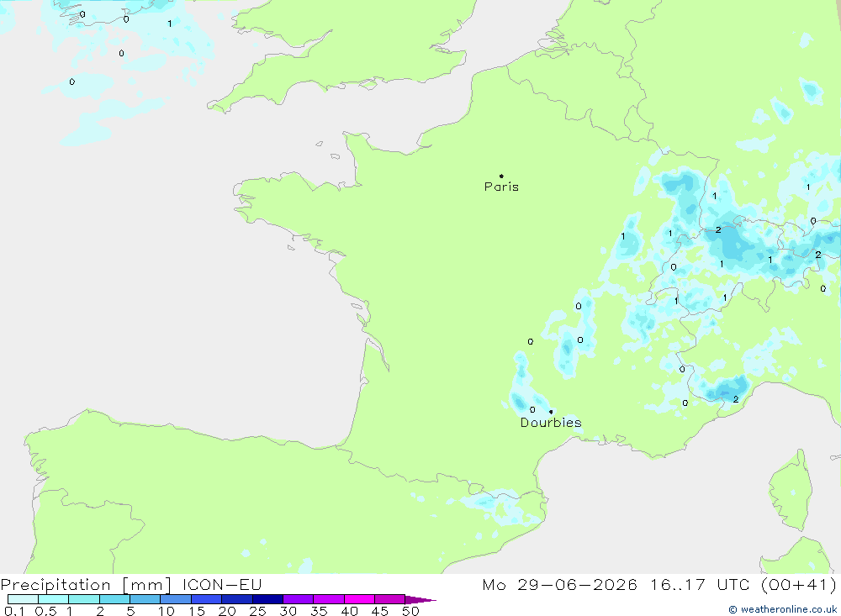Click the Paris city label

click(x=501, y=187)
